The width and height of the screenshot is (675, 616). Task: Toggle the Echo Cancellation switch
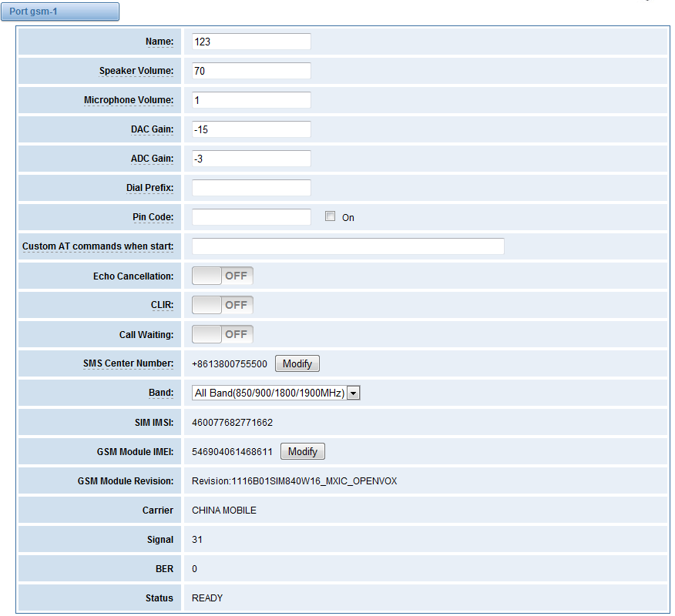[x=223, y=276]
